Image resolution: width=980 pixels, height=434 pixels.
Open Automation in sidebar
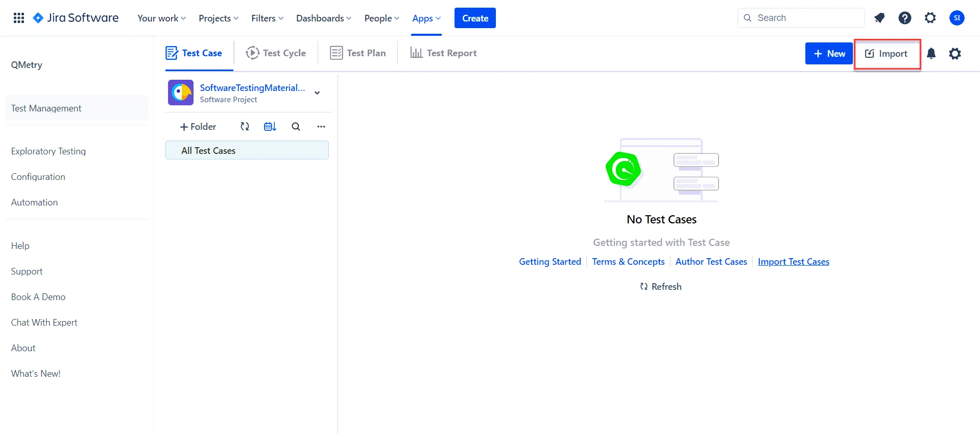[34, 202]
